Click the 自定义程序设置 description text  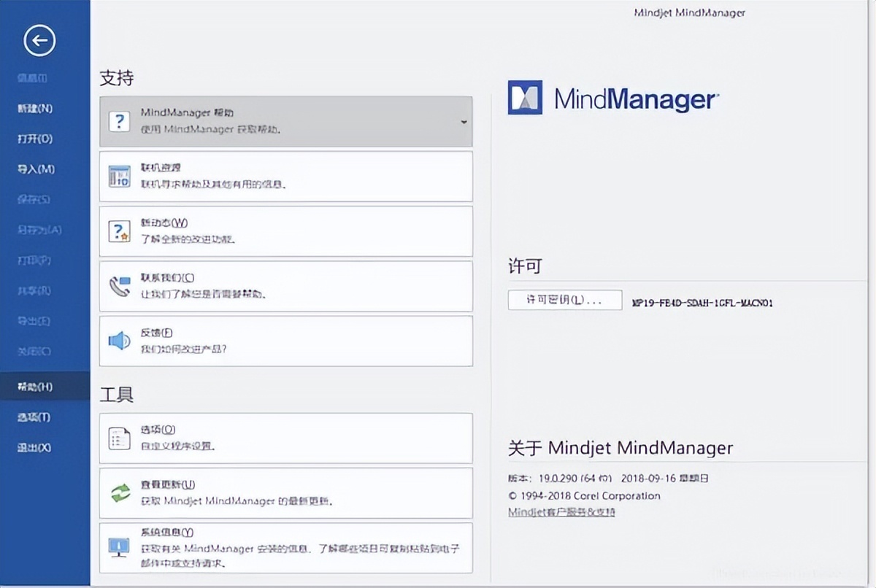click(177, 446)
